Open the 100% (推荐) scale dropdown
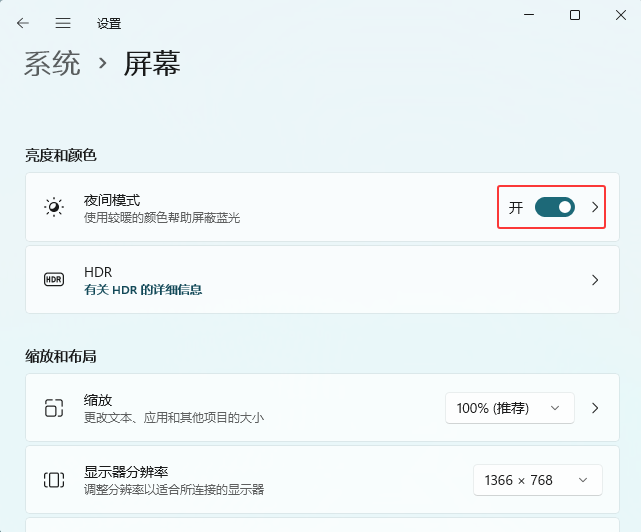Viewport: 641px width, 532px height. (510, 408)
